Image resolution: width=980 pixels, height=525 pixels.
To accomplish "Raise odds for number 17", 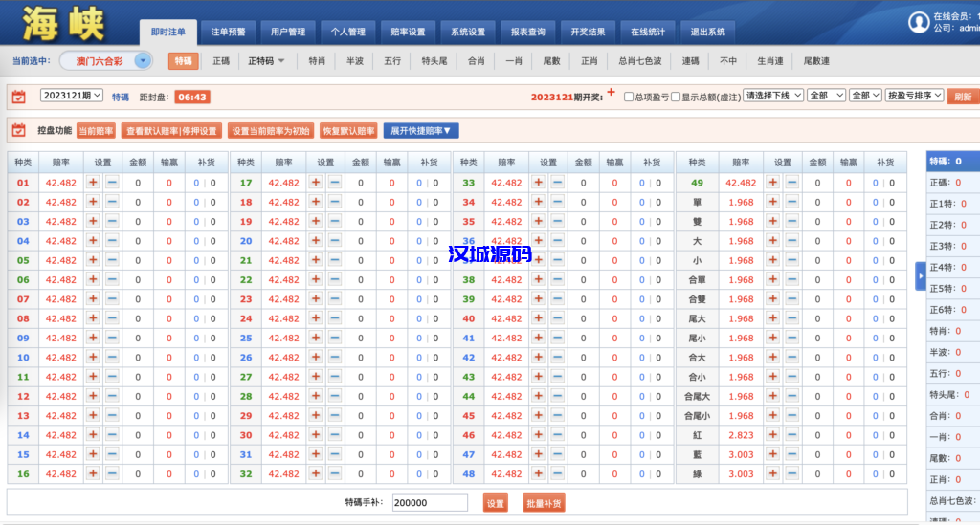I will tap(316, 183).
